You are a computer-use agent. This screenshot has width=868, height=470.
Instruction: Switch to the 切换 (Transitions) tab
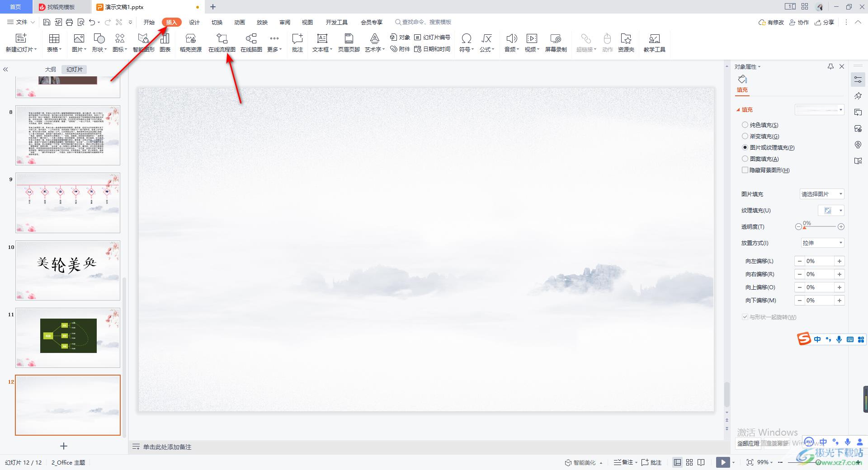coord(217,22)
